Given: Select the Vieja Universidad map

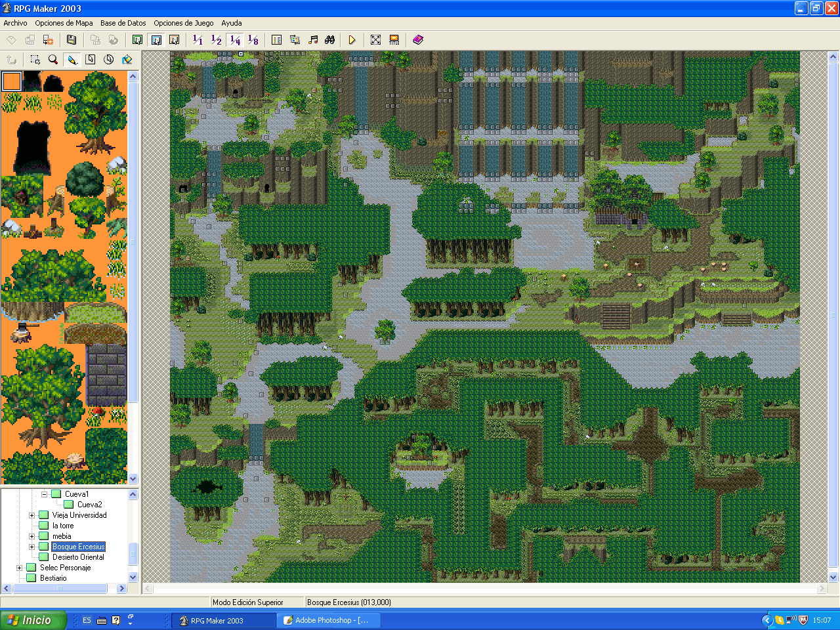Looking at the screenshot, I should pyautogui.click(x=79, y=515).
